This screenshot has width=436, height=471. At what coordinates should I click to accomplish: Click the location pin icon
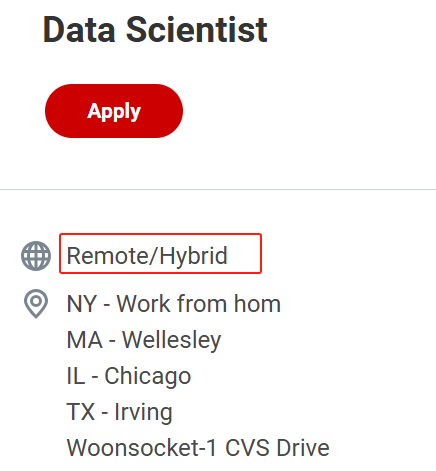point(36,304)
